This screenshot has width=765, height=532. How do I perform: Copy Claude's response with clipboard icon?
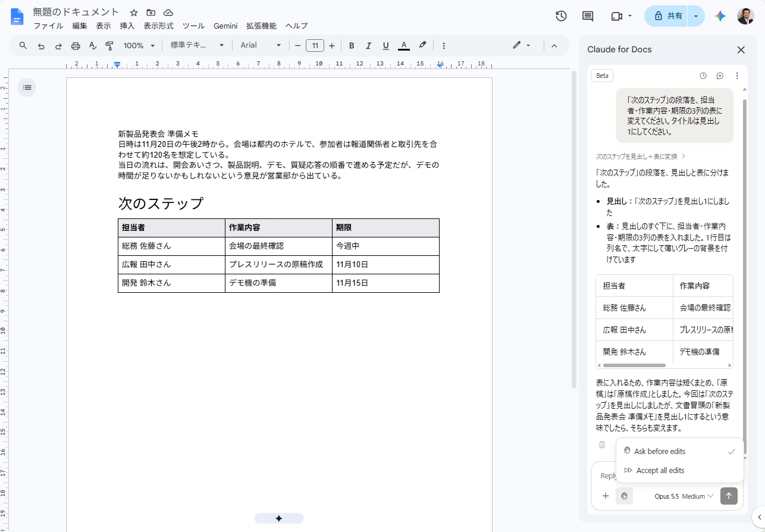[602, 445]
